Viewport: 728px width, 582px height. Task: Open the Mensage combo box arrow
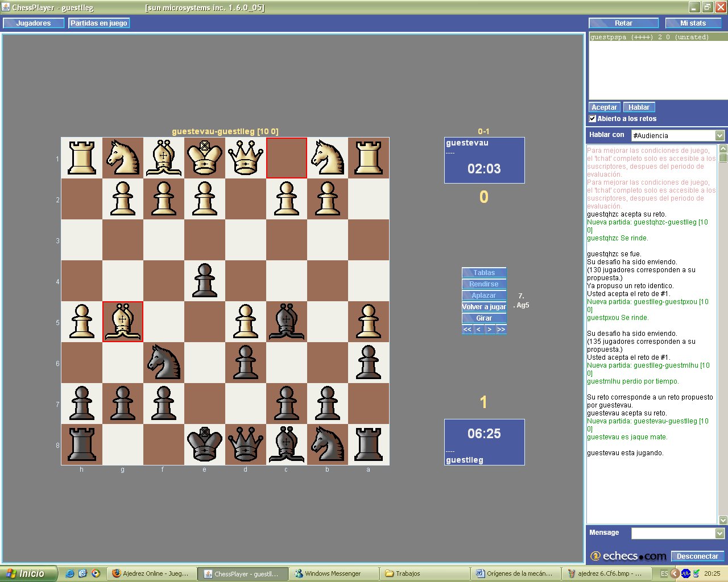pyautogui.click(x=719, y=533)
